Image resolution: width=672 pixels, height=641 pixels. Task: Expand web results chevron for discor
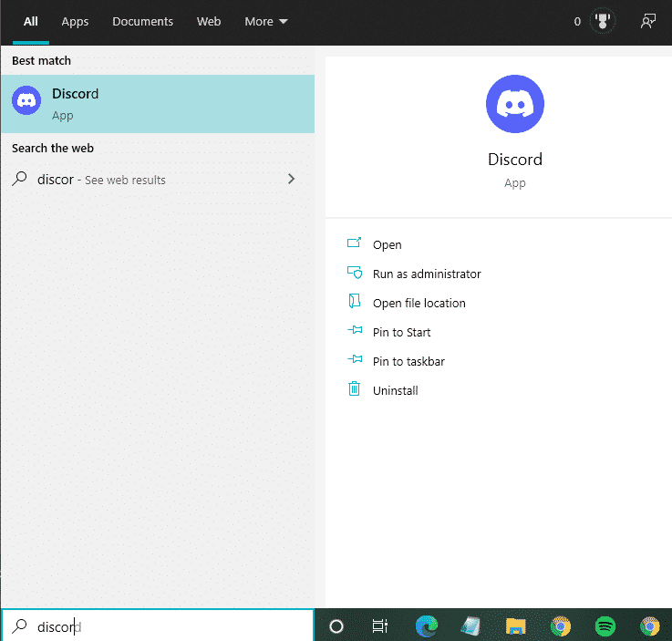point(292,179)
